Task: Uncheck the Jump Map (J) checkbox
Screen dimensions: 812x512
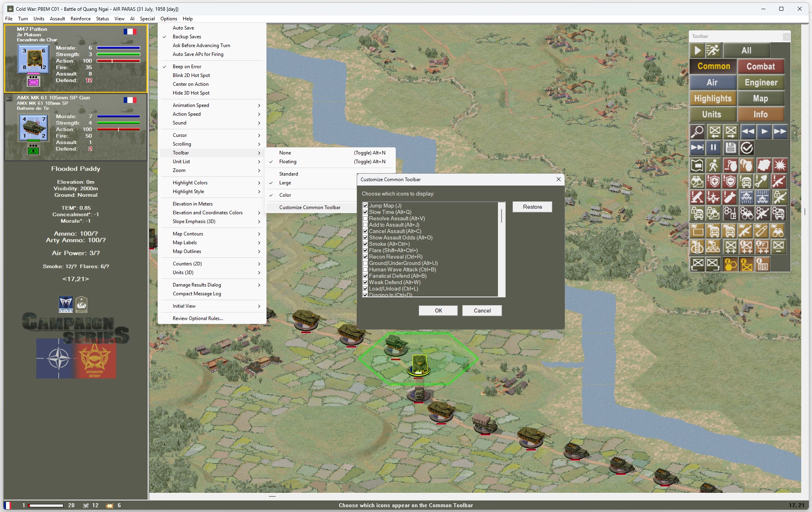Action: click(365, 206)
